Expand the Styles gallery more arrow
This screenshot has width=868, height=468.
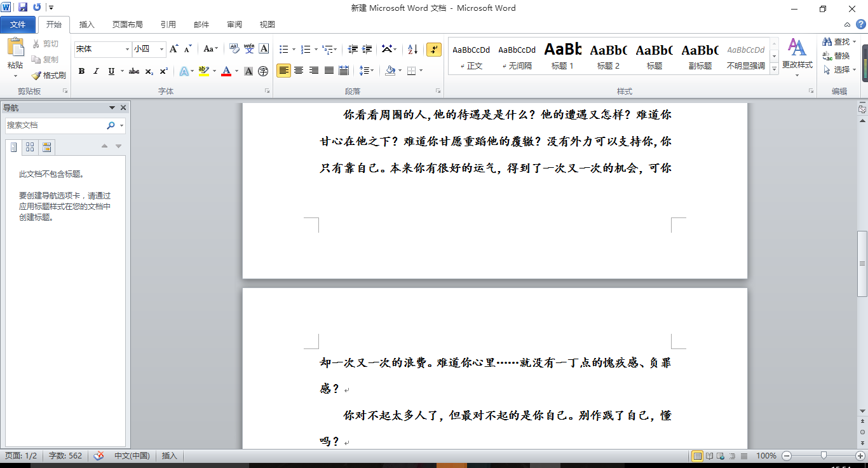tap(774, 69)
